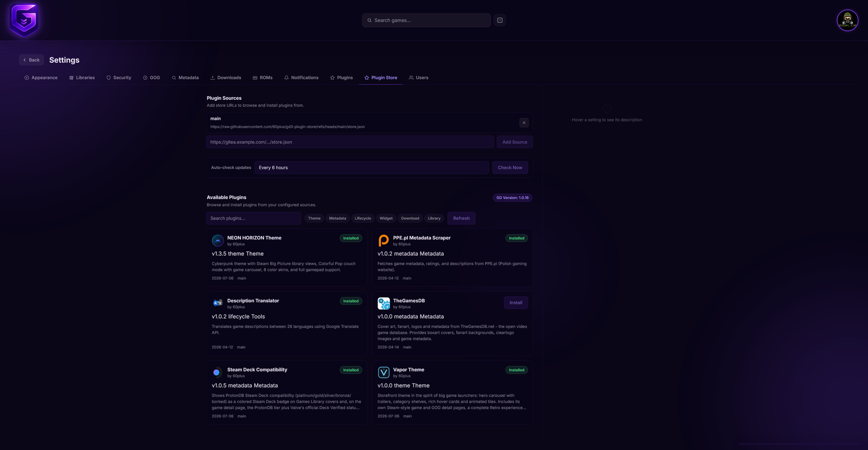
Task: Click PPE.pl Metadata Scraper Installed badge
Action: point(516,238)
